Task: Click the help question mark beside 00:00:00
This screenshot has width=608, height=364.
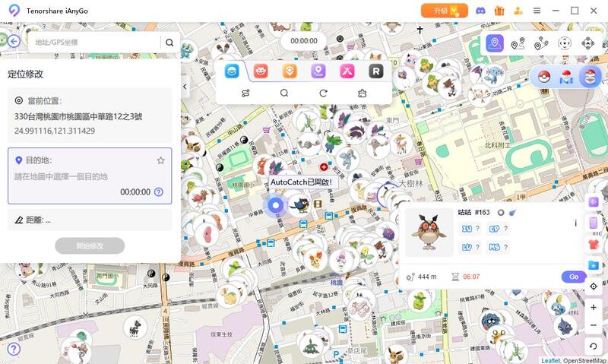Action: [159, 192]
